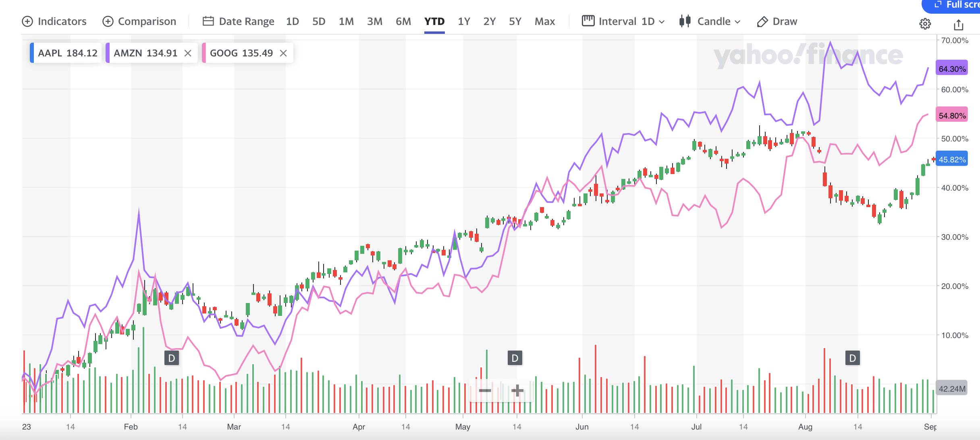
Task: Activate the Draw tool
Action: [x=777, y=21]
